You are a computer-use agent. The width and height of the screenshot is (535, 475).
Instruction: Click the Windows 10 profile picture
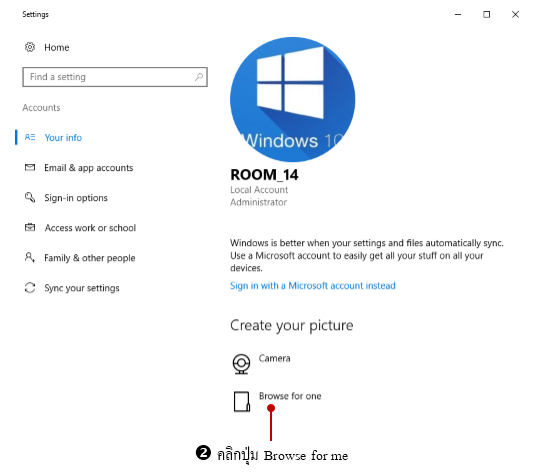[292, 99]
